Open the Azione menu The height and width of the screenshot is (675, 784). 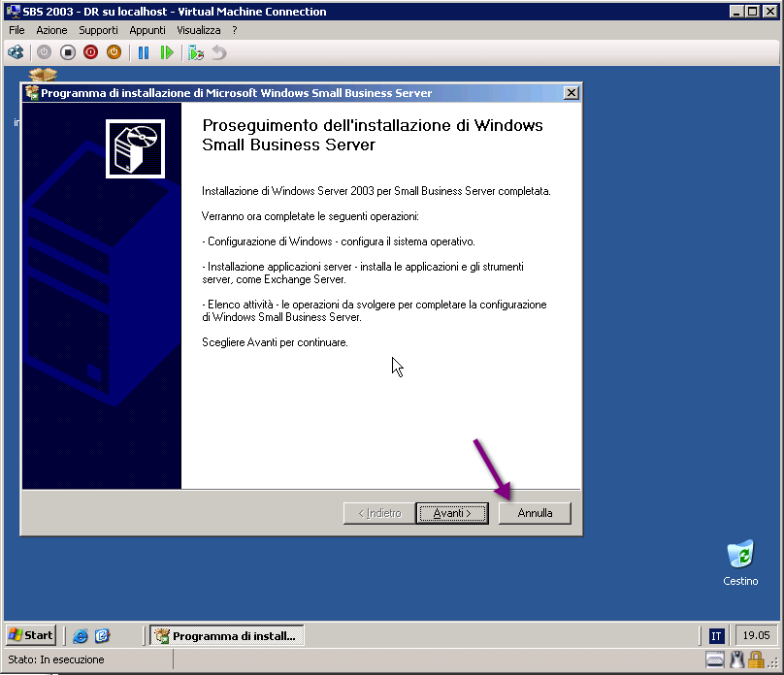(x=51, y=30)
